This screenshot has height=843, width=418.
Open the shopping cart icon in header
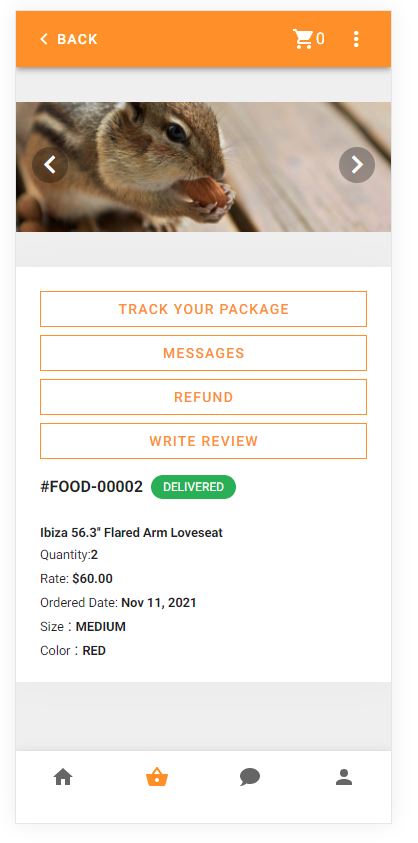(303, 39)
